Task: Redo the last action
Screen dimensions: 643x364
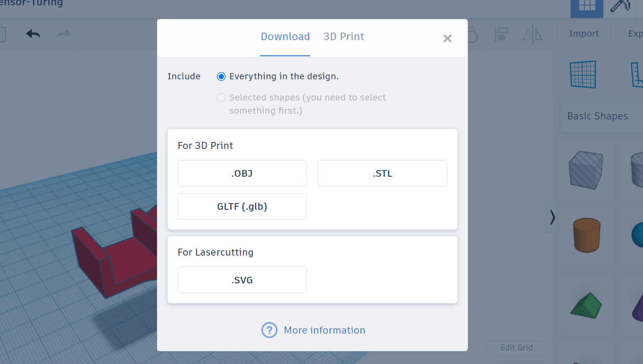Action: pos(64,33)
